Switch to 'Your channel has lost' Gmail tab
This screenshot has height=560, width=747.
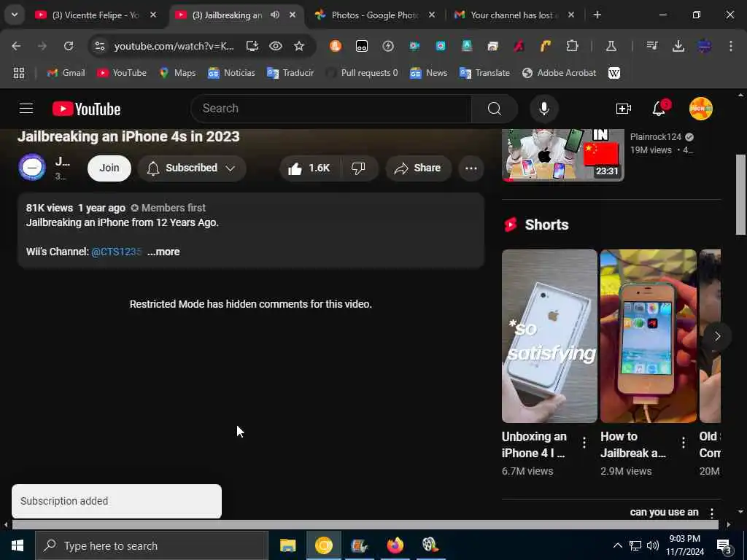point(514,15)
